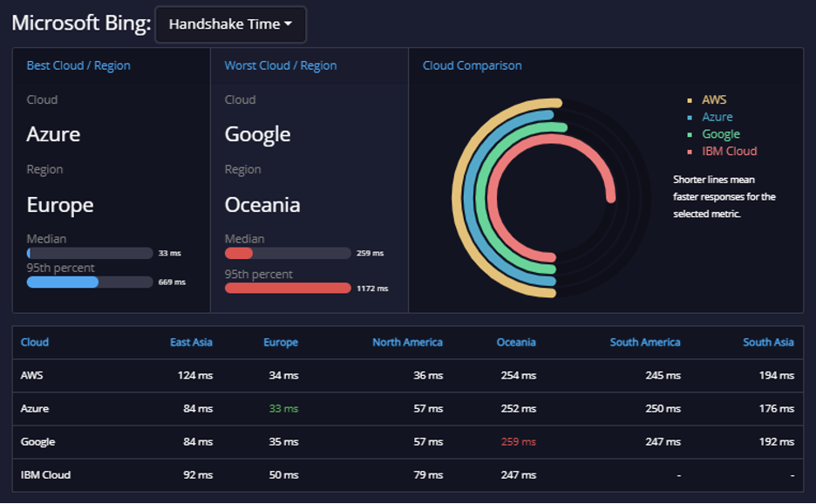Click the North America column header
This screenshot has height=504, width=816.
[407, 342]
